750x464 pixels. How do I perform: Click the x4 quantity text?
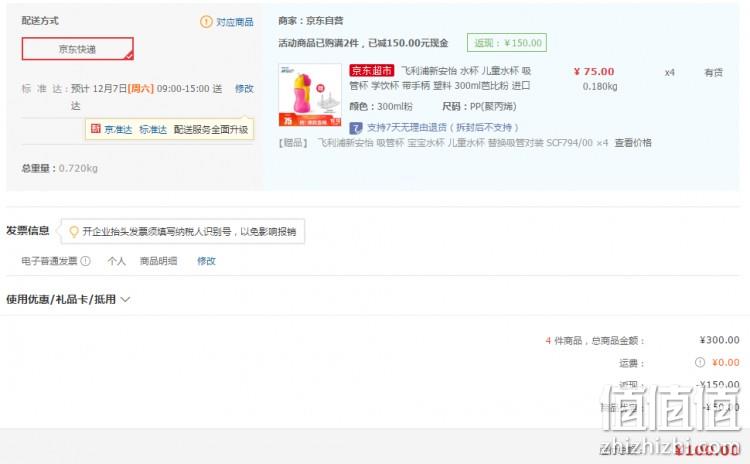tap(670, 73)
